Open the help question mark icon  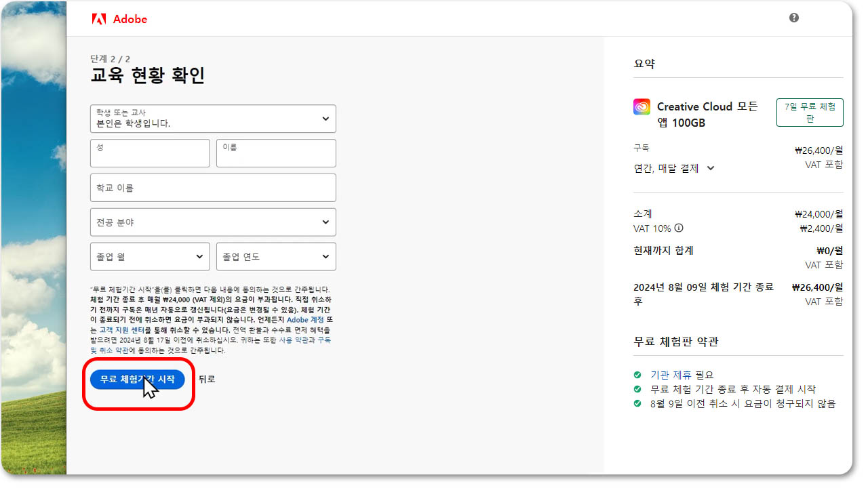click(x=794, y=18)
